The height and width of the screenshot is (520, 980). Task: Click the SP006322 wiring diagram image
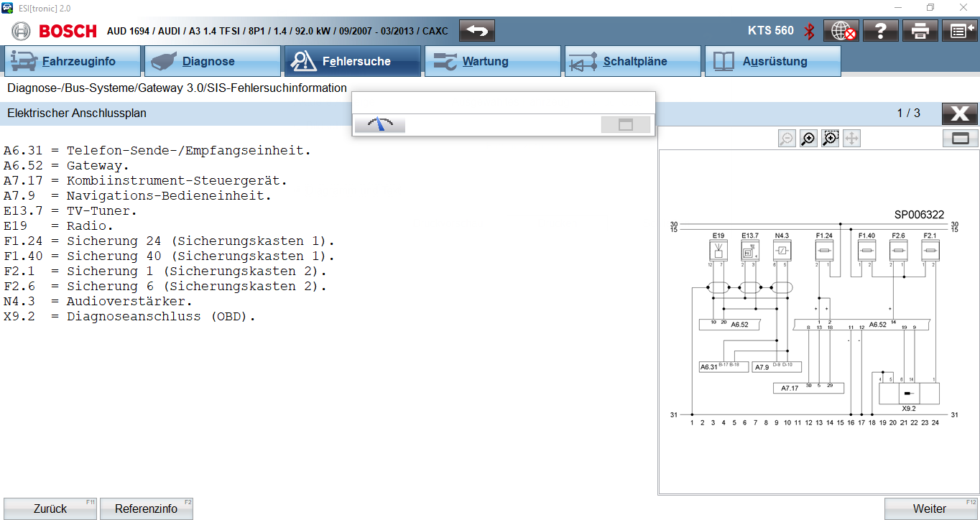pyautogui.click(x=814, y=316)
